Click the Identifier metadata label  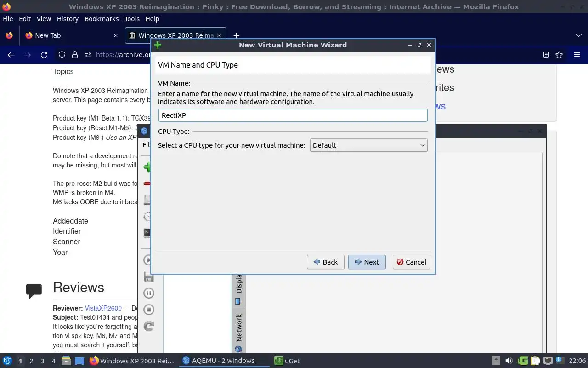[67, 231]
